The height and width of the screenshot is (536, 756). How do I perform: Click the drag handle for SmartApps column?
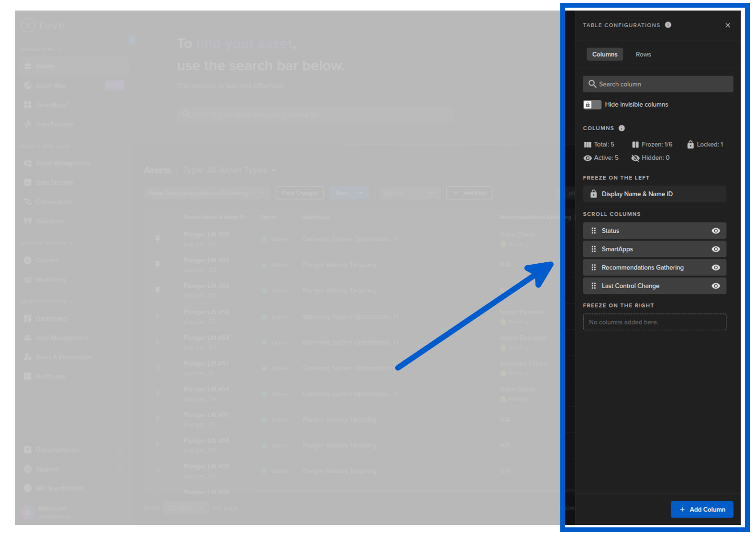(593, 249)
